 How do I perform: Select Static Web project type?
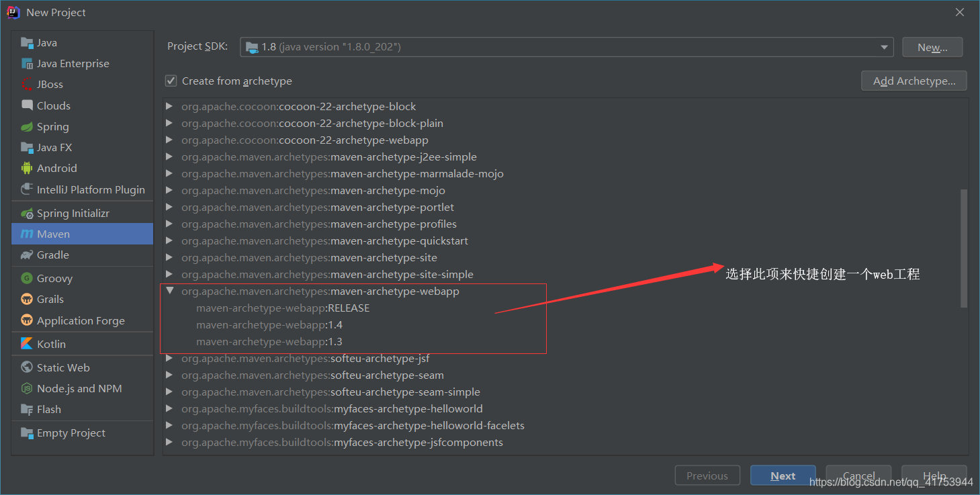[83, 367]
